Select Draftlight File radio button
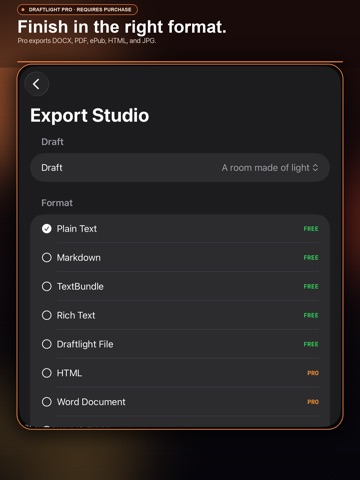The width and height of the screenshot is (360, 480). [47, 344]
